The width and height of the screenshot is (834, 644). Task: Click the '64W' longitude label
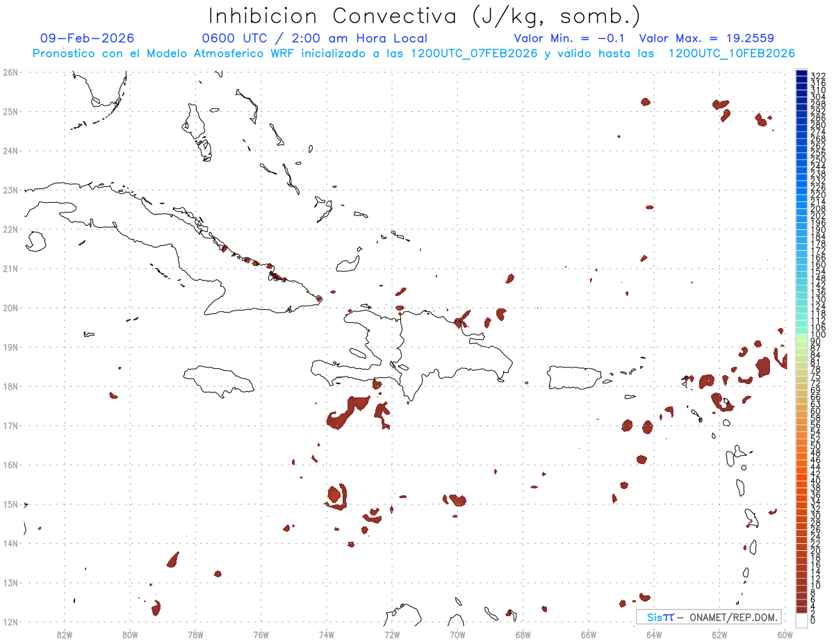(x=654, y=634)
